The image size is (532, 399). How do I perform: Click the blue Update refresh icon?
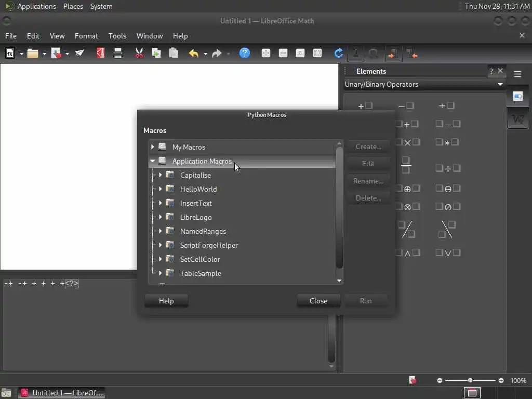coord(339,54)
